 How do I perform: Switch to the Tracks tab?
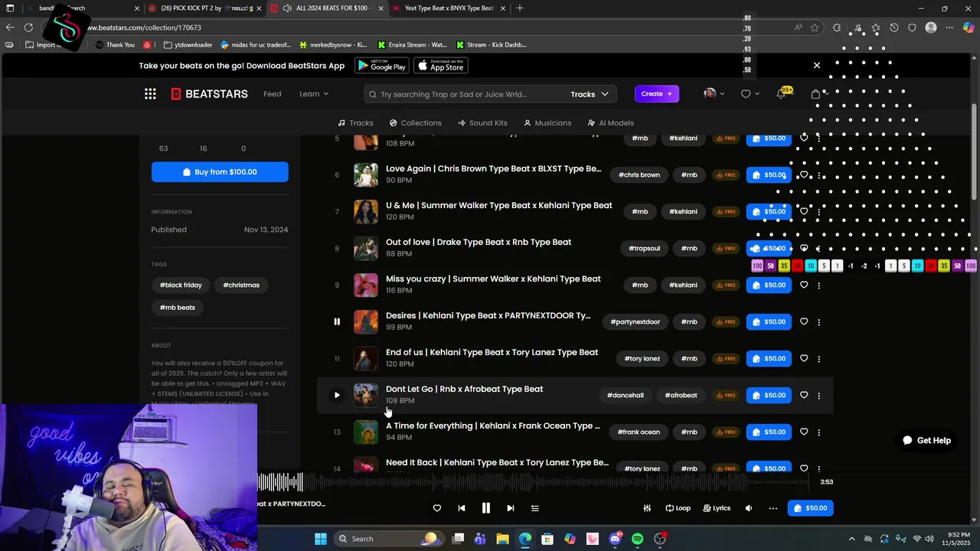[x=355, y=122]
